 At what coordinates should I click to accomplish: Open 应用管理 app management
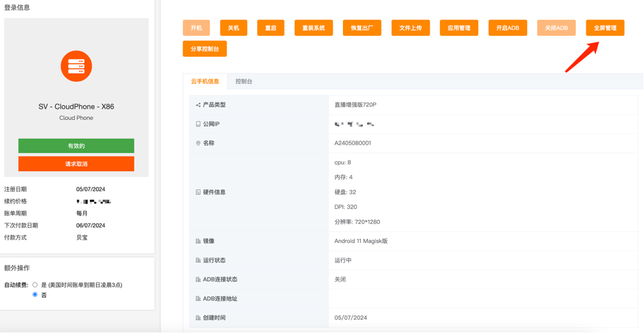[459, 28]
